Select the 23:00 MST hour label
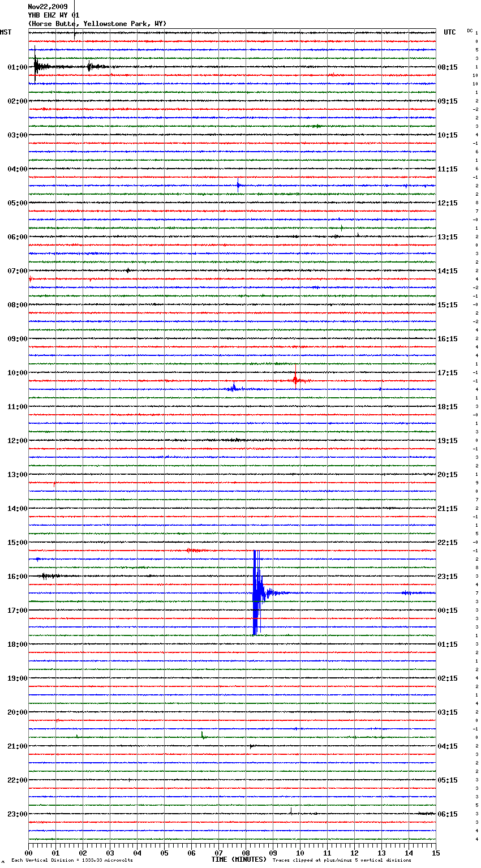Viewport: 481px width, 868px height. pyautogui.click(x=18, y=814)
